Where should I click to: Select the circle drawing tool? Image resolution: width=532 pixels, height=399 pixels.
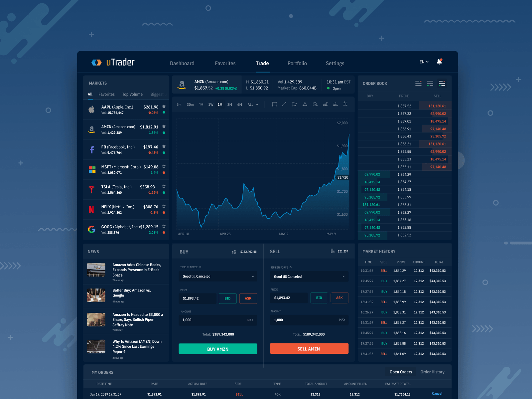point(315,104)
